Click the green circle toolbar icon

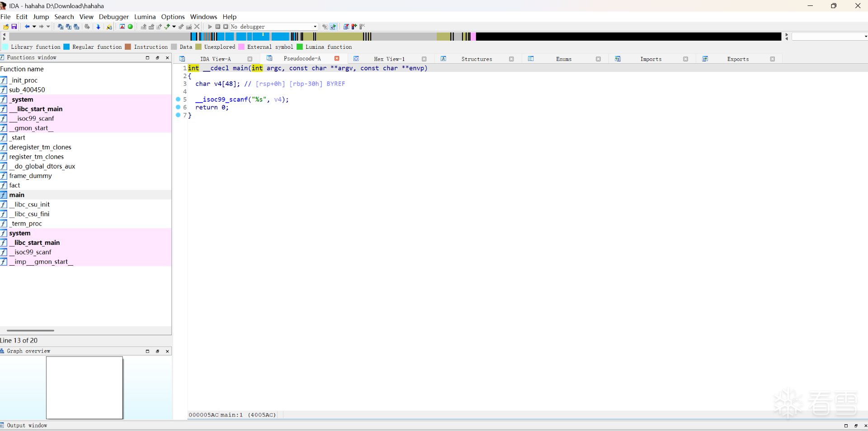[x=130, y=27]
